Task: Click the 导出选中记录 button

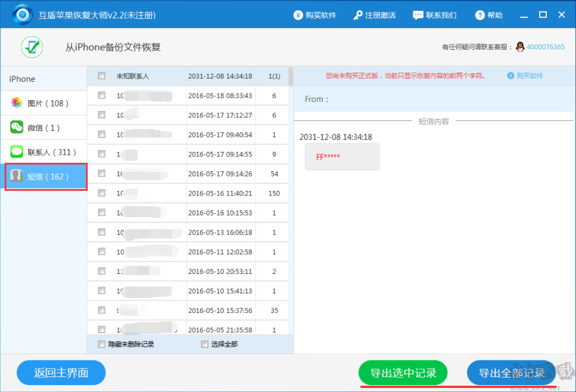Action: (403, 373)
